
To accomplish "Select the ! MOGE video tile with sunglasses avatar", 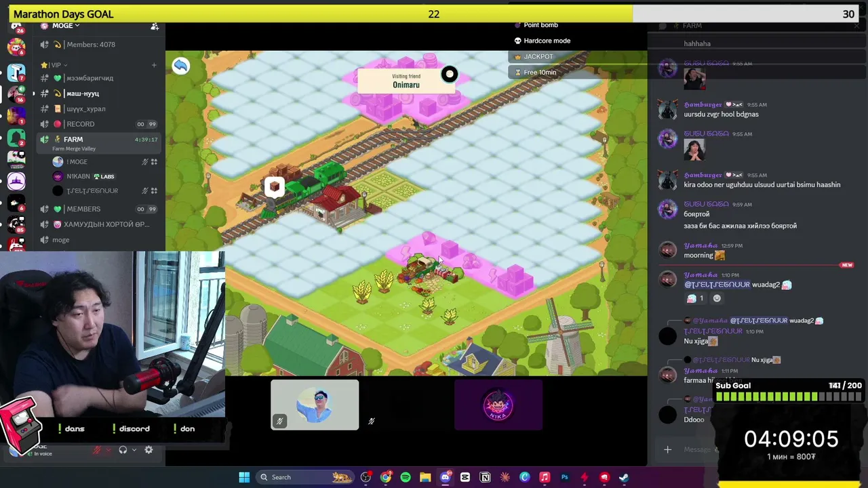I will tap(315, 405).
